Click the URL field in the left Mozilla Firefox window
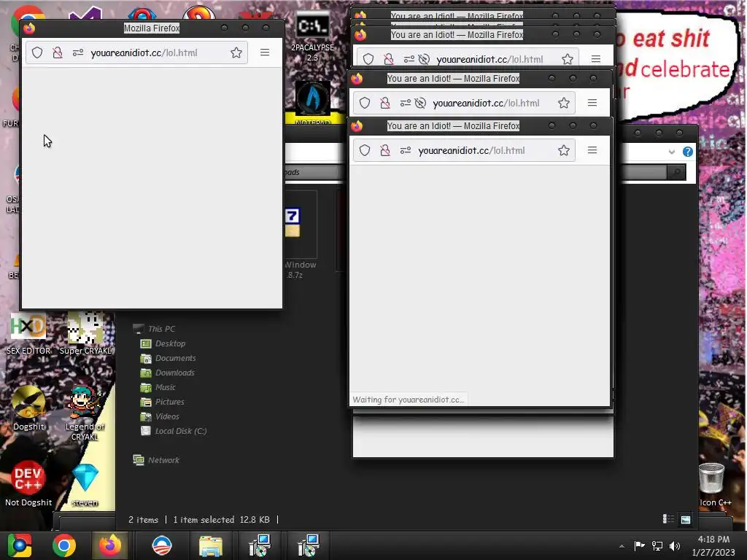 coord(137,52)
